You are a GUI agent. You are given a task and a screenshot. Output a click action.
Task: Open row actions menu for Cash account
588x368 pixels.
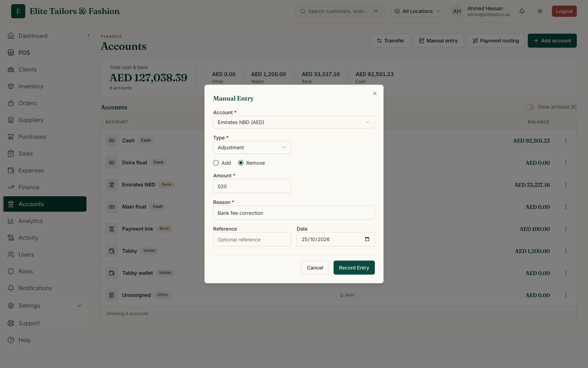(566, 141)
